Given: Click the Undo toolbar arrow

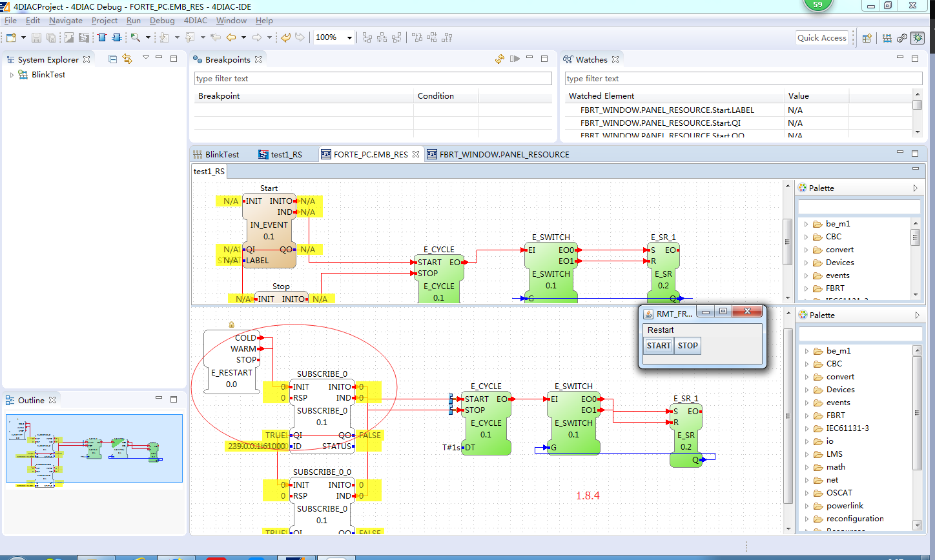Looking at the screenshot, I should tap(285, 37).
